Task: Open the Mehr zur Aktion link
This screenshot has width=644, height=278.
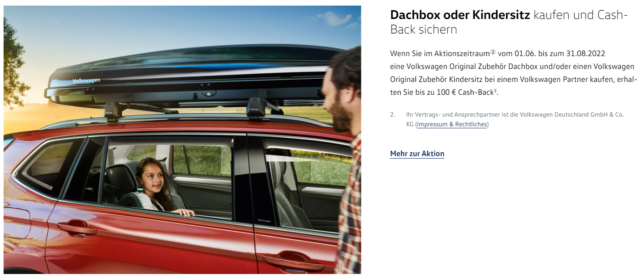Action: point(417,154)
